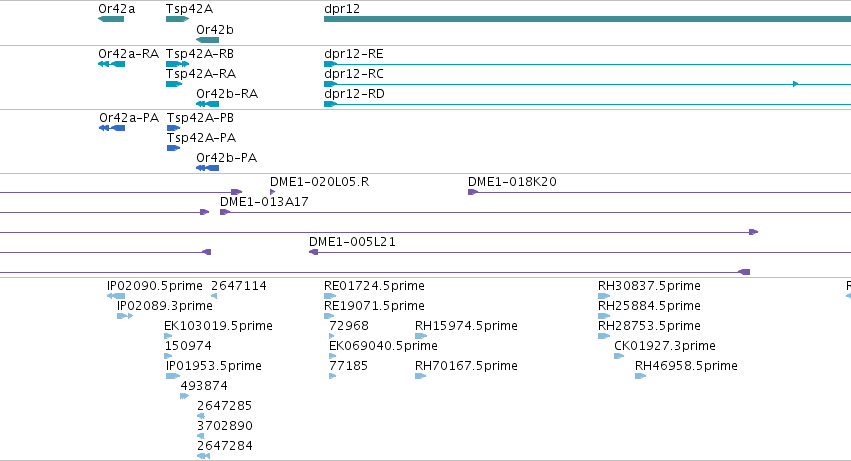Click the DME1-020L05.R small marker
This screenshot has width=851, height=461.
pos(272,192)
